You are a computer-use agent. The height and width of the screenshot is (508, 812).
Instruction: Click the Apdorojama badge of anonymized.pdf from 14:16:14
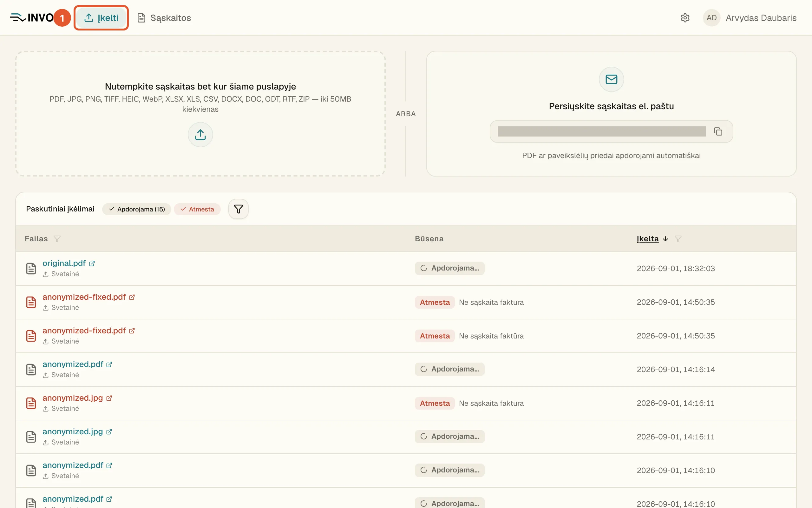(x=450, y=369)
